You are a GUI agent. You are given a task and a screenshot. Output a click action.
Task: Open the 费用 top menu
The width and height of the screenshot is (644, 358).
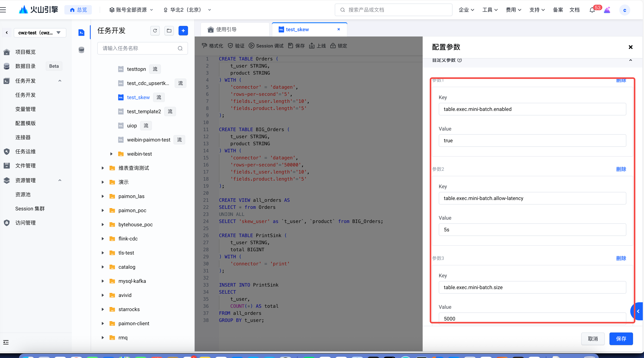point(513,10)
